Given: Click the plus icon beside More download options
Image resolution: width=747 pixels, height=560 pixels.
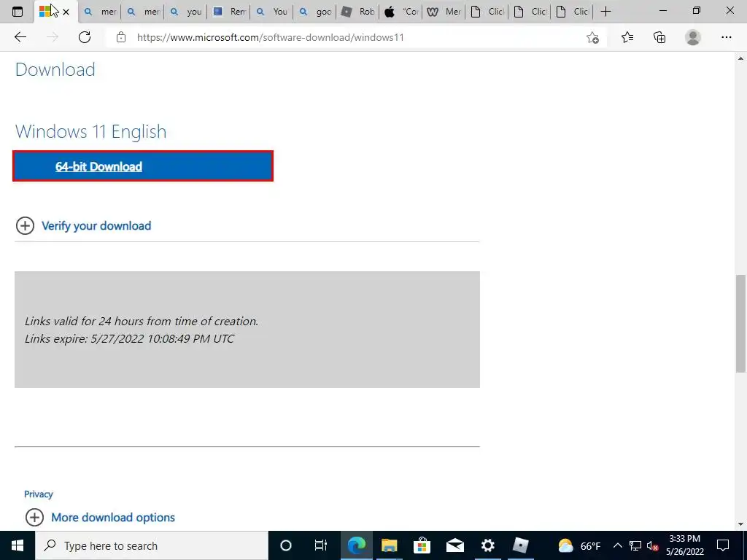Looking at the screenshot, I should click(34, 517).
